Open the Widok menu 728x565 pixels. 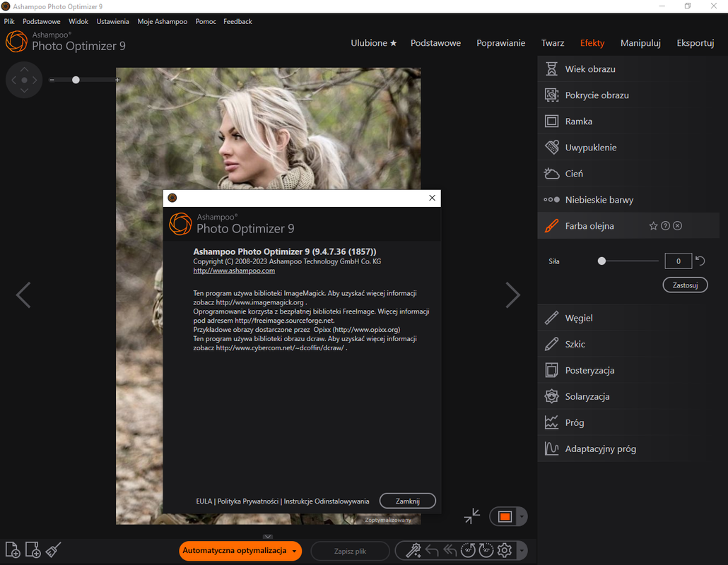[78, 21]
